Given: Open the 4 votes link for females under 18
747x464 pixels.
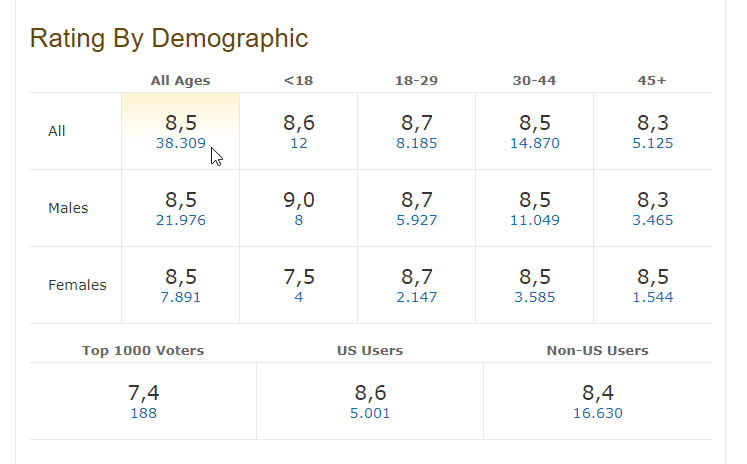Looking at the screenshot, I should 299,298.
